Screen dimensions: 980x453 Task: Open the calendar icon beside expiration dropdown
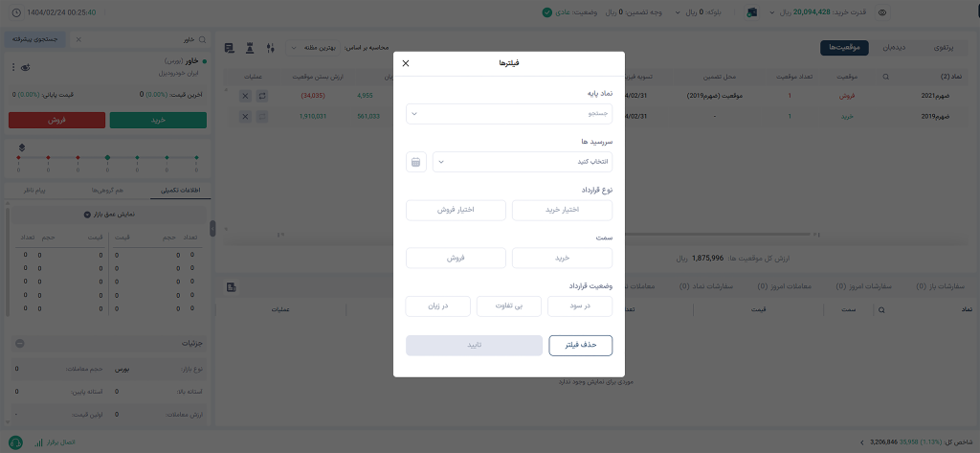click(415, 162)
